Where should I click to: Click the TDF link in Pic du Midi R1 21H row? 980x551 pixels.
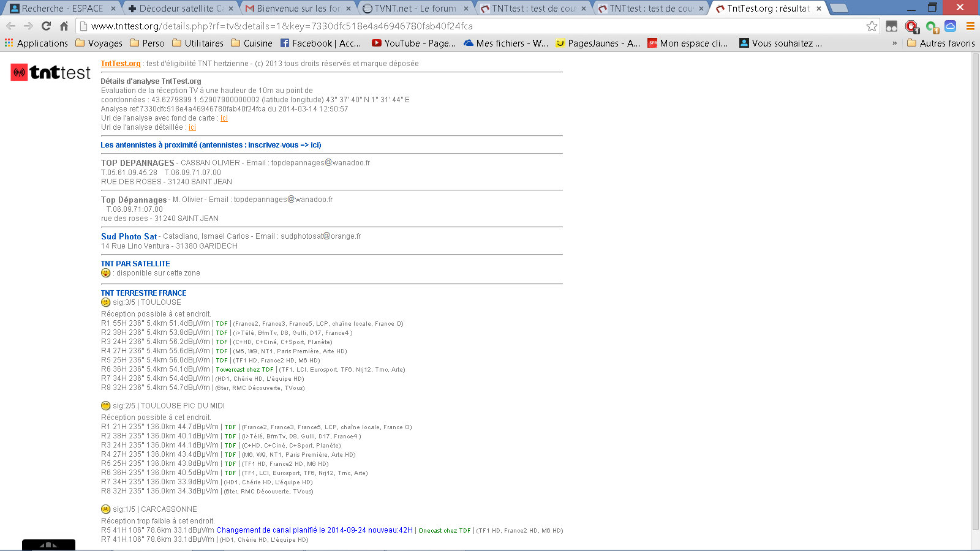[x=230, y=427]
